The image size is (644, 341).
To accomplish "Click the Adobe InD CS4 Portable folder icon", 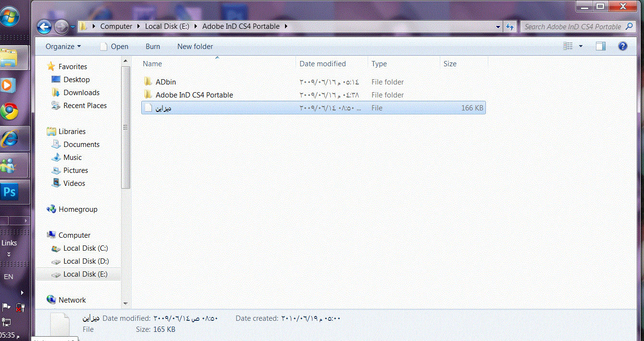I will pyautogui.click(x=148, y=95).
